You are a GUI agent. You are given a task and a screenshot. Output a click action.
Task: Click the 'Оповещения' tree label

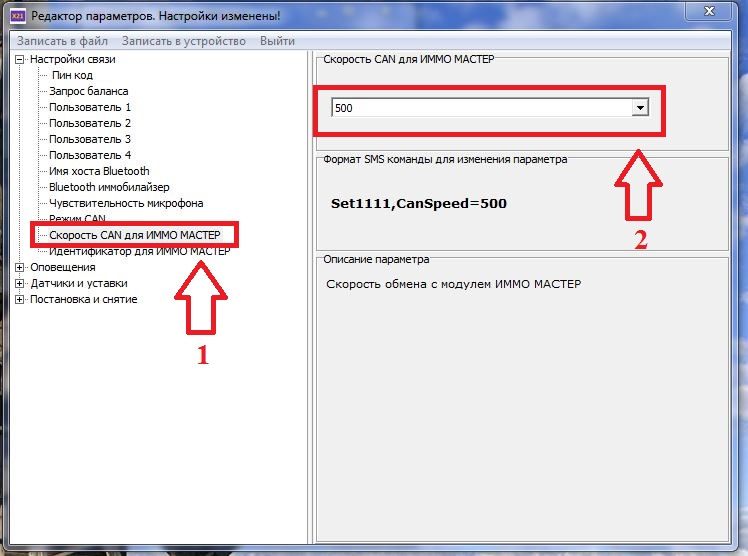(62, 268)
